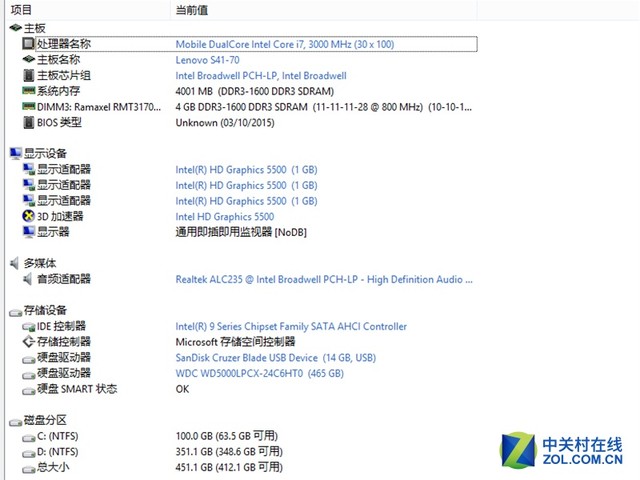Open the Intel Broadwell PCH-LP chipset link
The height and width of the screenshot is (480, 640).
pos(261,76)
